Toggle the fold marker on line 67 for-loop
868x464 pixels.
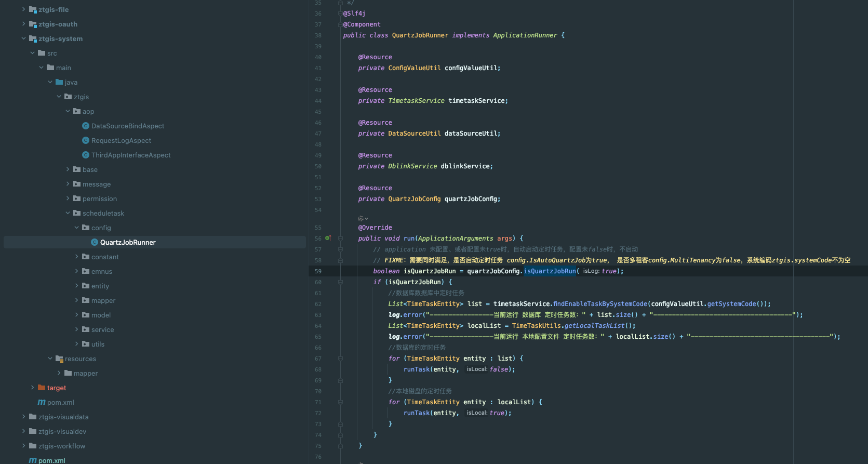340,359
